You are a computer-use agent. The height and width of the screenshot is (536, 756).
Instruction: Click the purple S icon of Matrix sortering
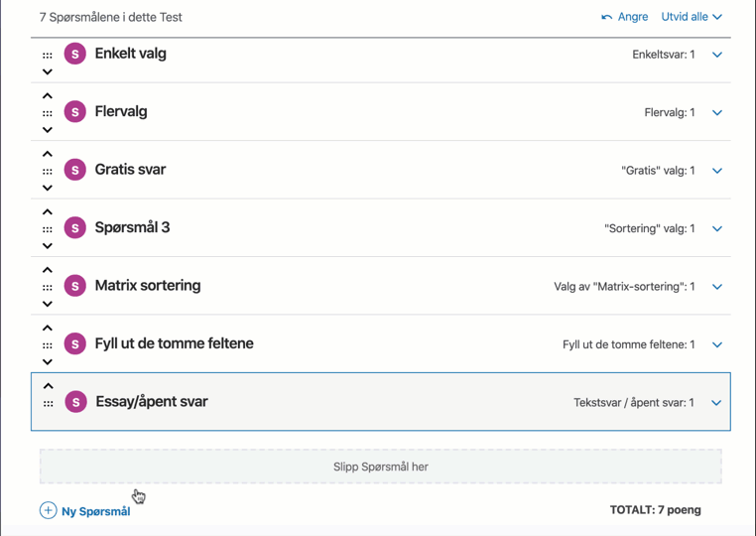(74, 286)
